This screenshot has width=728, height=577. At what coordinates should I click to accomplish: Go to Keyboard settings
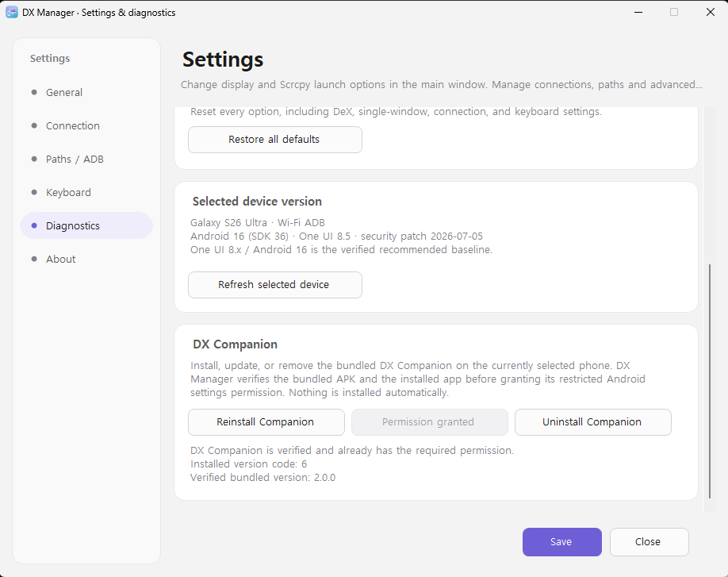(x=86, y=192)
